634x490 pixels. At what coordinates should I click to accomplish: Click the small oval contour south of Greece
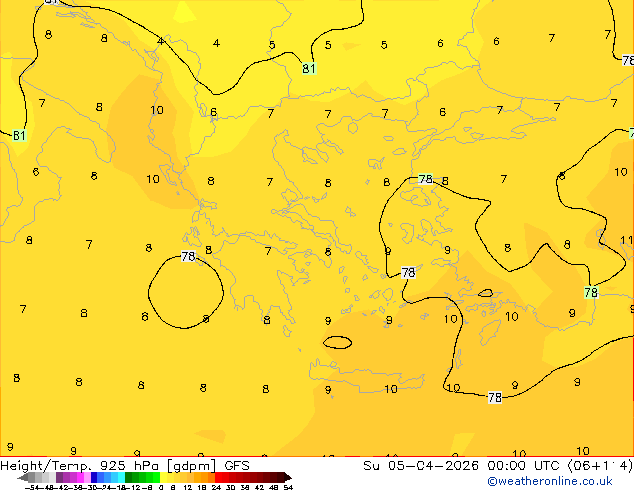pyautogui.click(x=337, y=342)
